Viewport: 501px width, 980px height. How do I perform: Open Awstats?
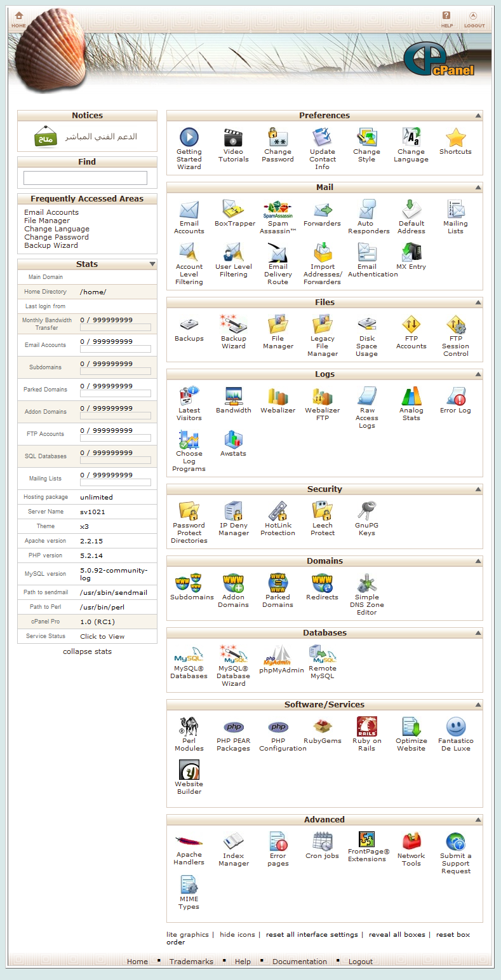point(234,439)
